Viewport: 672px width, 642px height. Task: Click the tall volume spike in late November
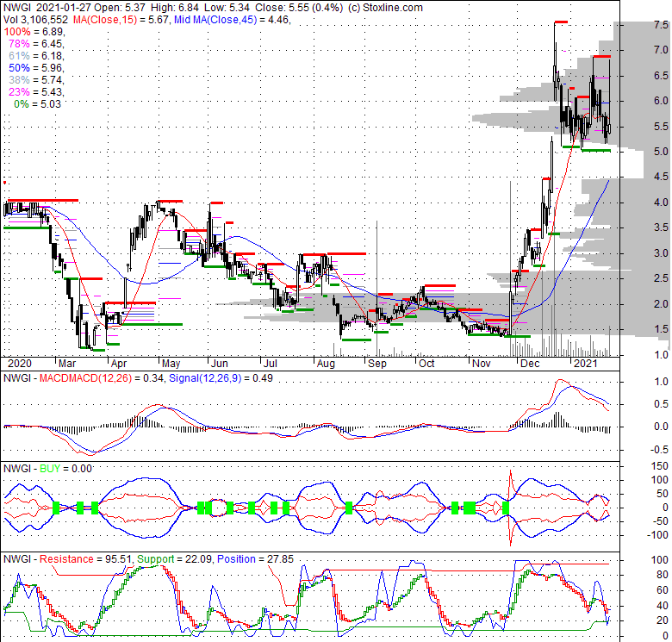(510, 269)
